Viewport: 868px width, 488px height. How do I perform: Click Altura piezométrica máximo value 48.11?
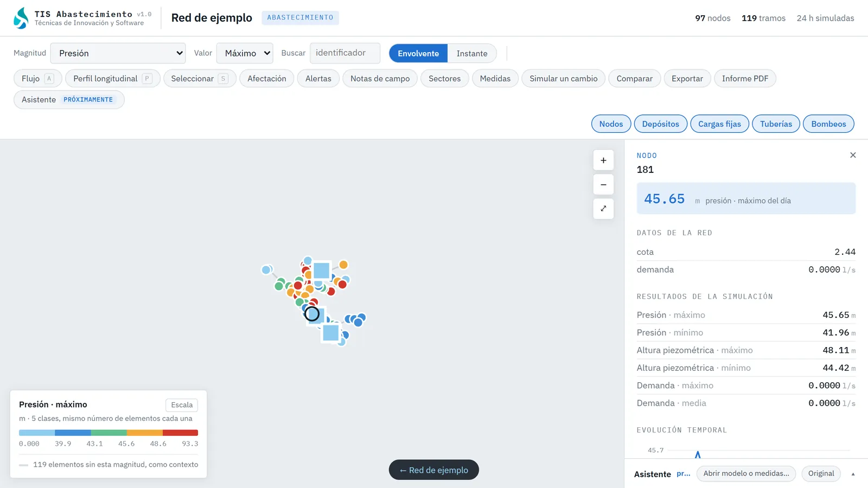click(835, 350)
